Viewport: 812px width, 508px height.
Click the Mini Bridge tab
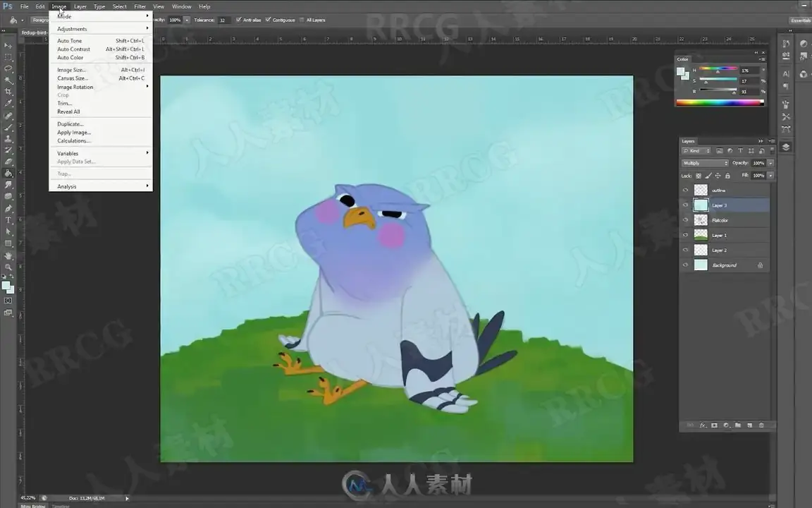33,506
